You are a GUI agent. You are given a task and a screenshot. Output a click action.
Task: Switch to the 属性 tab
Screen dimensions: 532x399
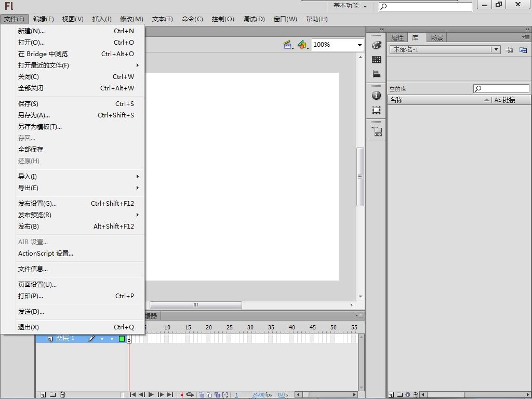[397, 37]
